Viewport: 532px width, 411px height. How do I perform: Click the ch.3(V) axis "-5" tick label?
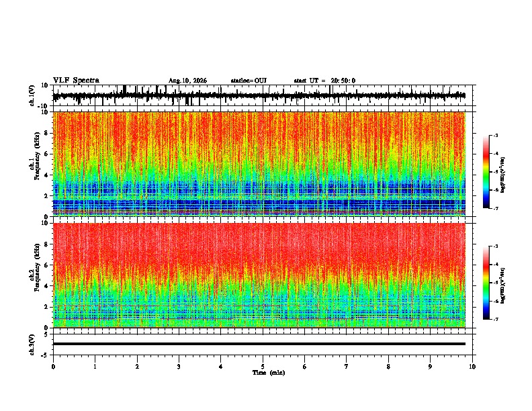(45, 355)
